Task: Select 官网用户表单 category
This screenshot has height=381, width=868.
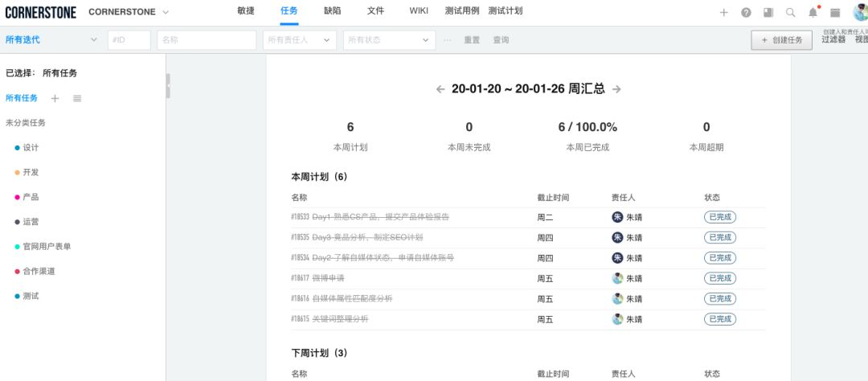Action: pyautogui.click(x=47, y=247)
